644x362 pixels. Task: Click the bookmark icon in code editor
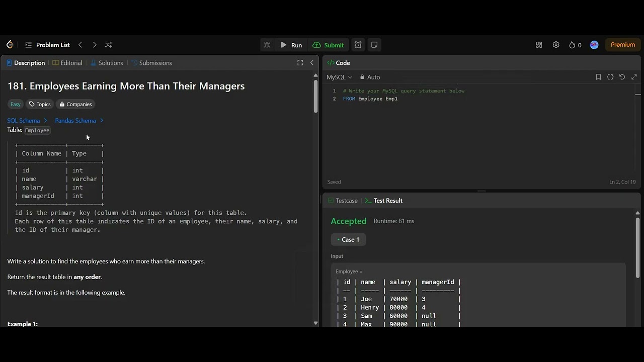tap(598, 77)
